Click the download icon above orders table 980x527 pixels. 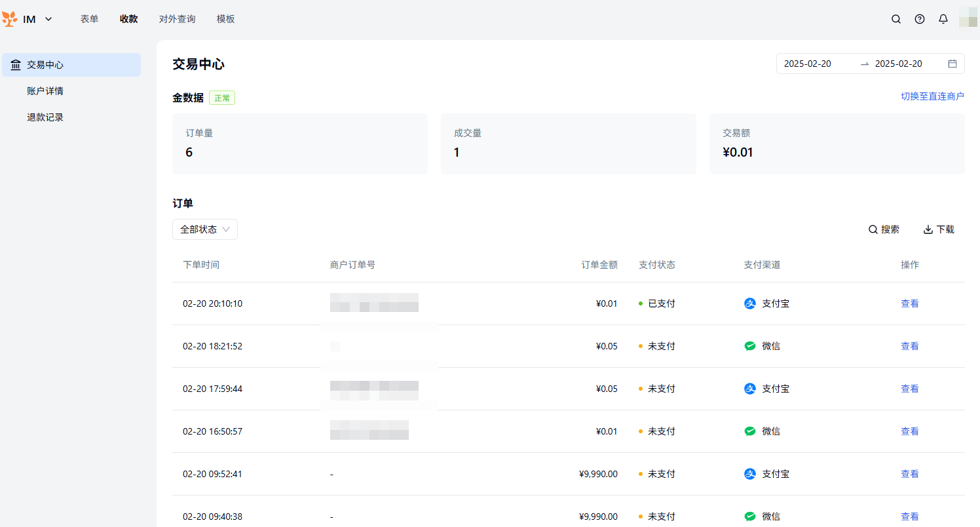click(928, 229)
